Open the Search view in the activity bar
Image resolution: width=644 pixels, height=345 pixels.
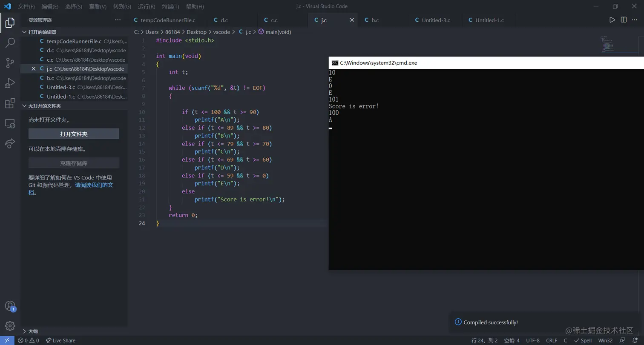click(x=10, y=43)
